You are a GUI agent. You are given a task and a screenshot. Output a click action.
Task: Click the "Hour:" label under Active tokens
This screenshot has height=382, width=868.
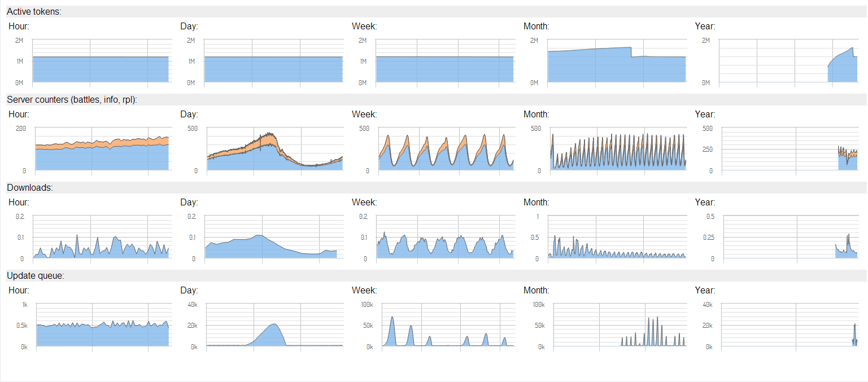pos(19,26)
